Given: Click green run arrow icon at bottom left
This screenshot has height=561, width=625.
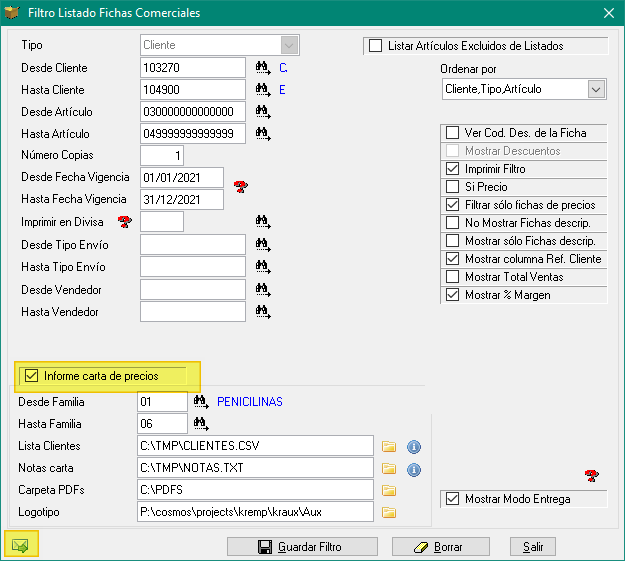Looking at the screenshot, I should click(x=20, y=546).
